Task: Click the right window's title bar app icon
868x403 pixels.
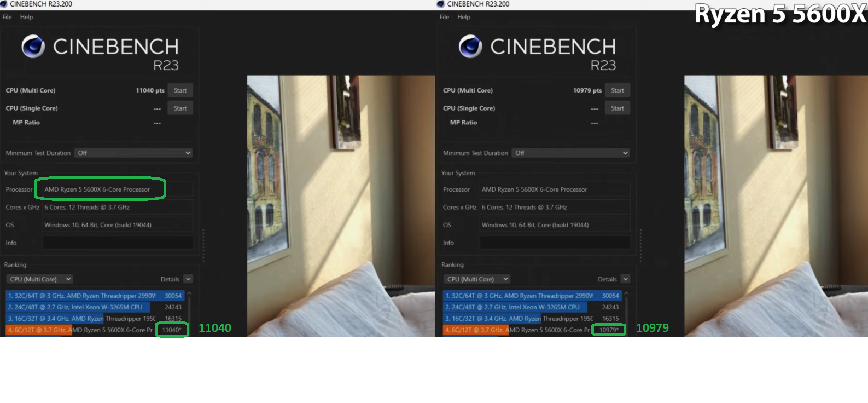Action: click(x=441, y=4)
